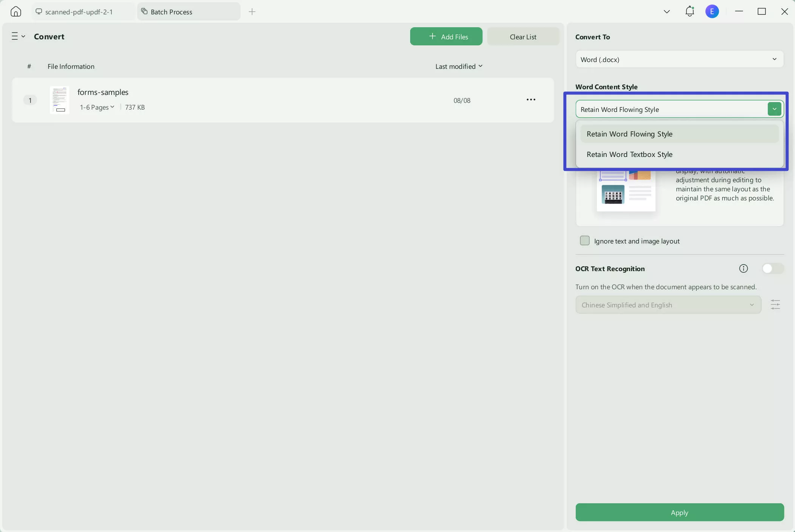Viewport: 795px width, 532px height.
Task: Open OCR advanced settings sliders icon
Action: 775,305
